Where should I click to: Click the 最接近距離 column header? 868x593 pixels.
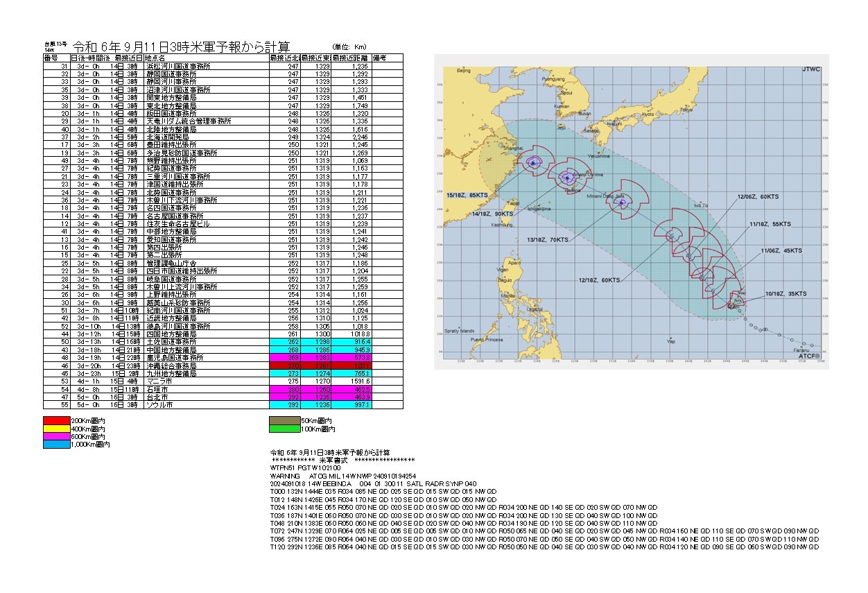click(351, 58)
